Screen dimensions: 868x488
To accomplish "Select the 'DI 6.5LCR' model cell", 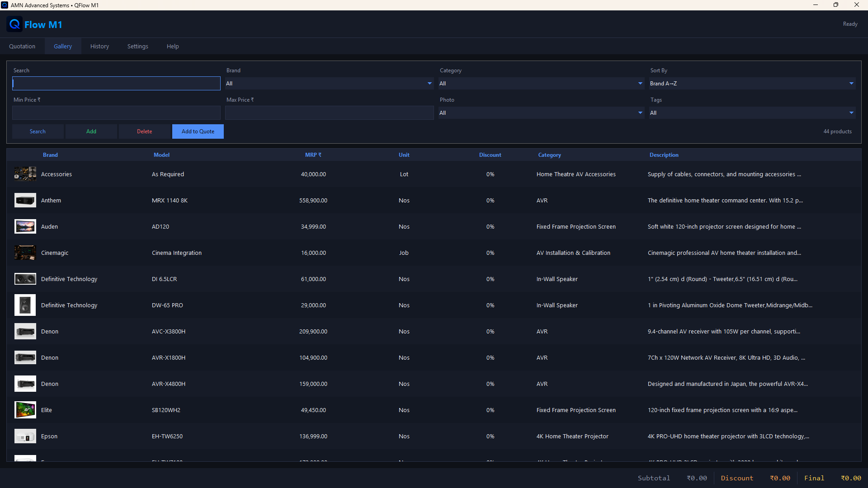I will [165, 279].
